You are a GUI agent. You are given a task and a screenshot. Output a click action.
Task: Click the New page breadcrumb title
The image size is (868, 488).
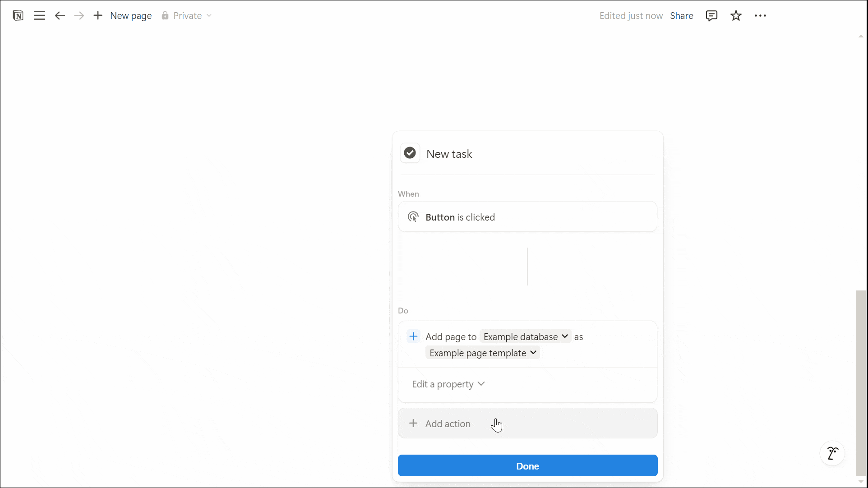131,16
